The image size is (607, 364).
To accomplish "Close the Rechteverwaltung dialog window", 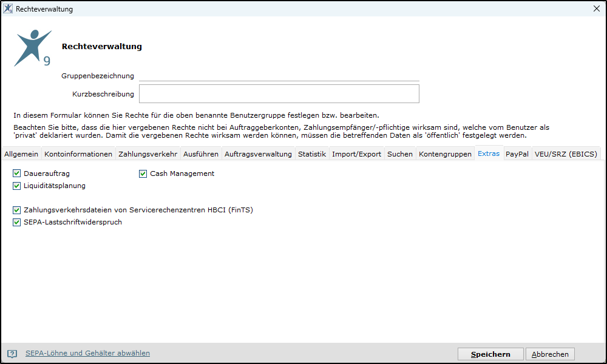I will pos(597,8).
